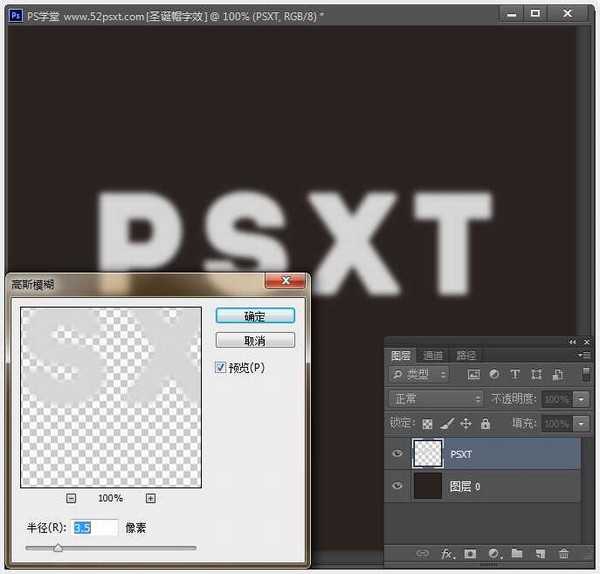The image size is (600, 574).
Task: Click the delete layer trash icon
Action: [x=564, y=553]
